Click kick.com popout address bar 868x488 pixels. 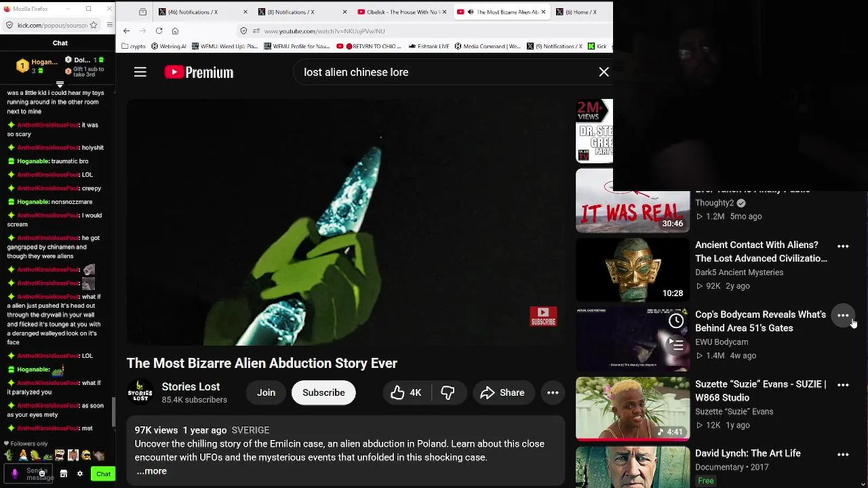click(53, 25)
